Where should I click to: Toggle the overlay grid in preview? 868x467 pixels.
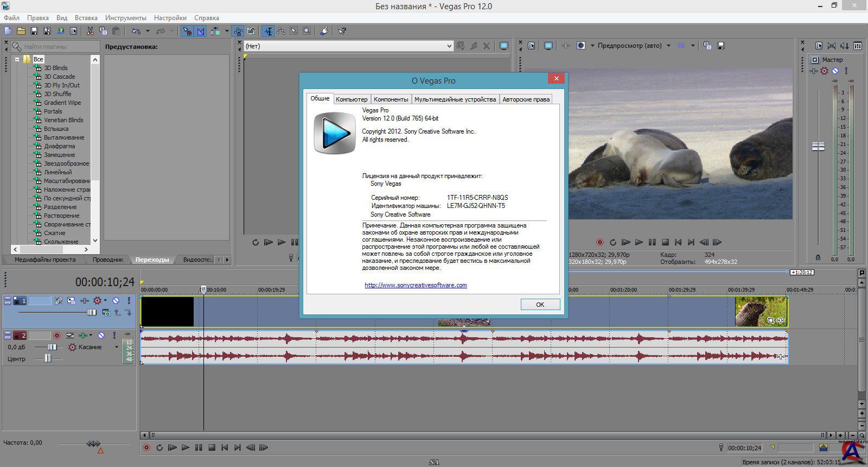(x=681, y=46)
